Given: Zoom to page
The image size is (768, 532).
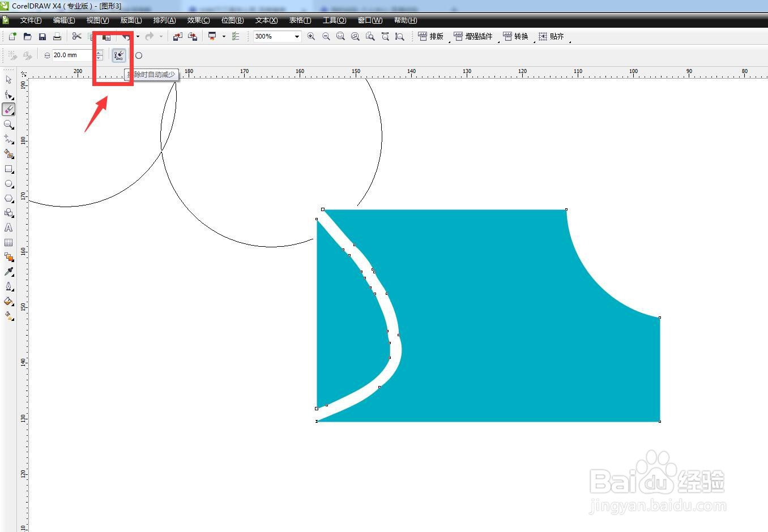Looking at the screenshot, I should (x=370, y=36).
